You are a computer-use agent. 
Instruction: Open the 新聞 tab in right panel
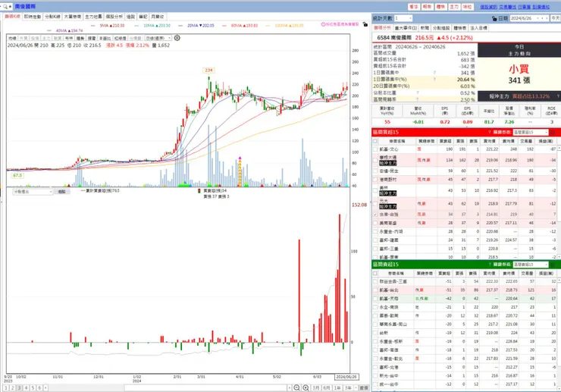425,28
